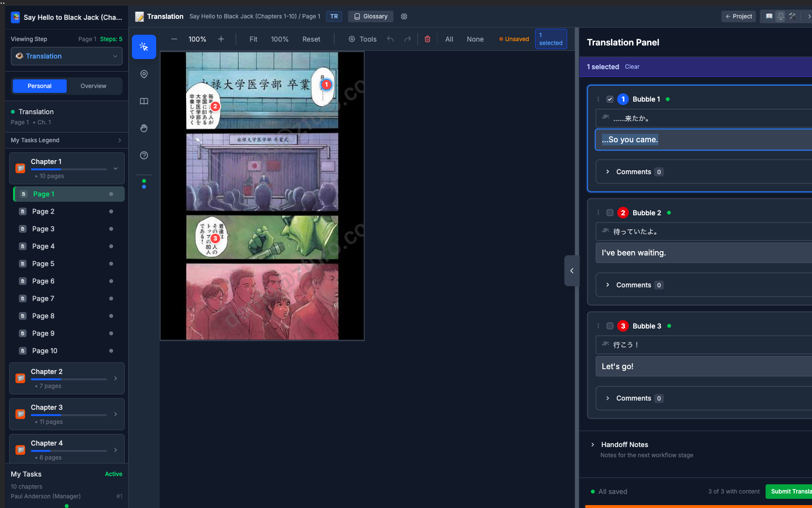The image size is (812, 508).
Task: Click the Glossary button
Action: tap(371, 16)
